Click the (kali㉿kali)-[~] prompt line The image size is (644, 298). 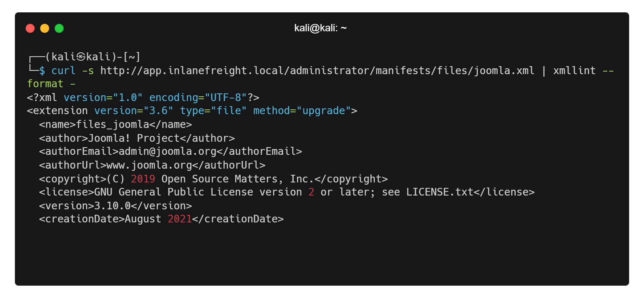[x=93, y=57]
